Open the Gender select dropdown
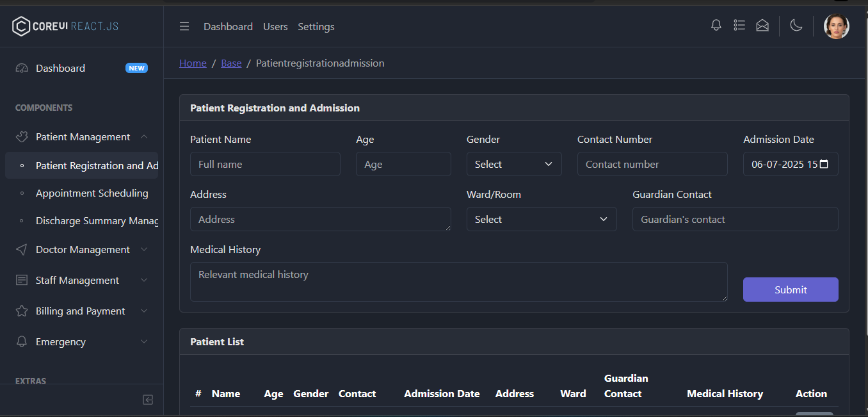 point(513,165)
